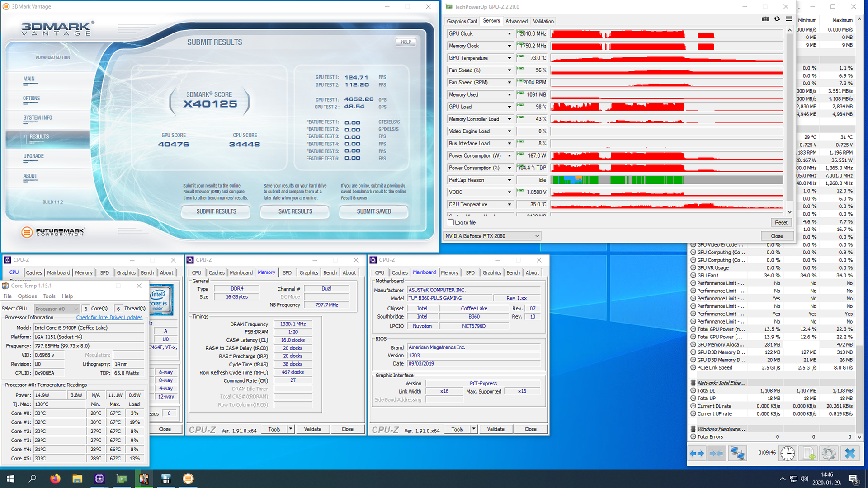The height and width of the screenshot is (488, 868).
Task: Open HWiNFO network remote monitoring icon
Action: pos(737,453)
